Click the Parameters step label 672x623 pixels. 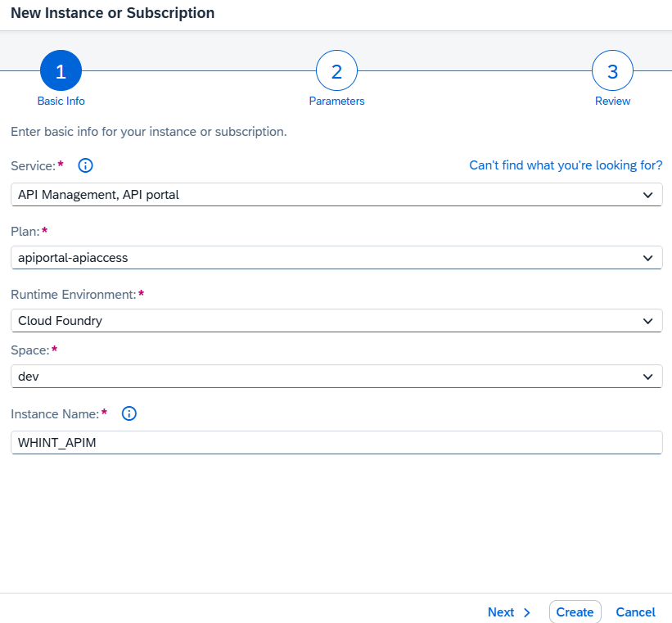tap(336, 102)
